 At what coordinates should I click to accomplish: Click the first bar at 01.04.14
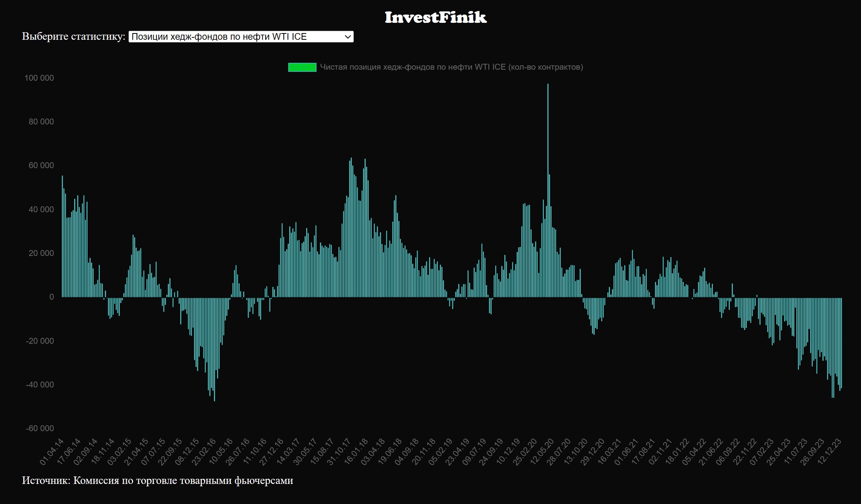[62, 236]
